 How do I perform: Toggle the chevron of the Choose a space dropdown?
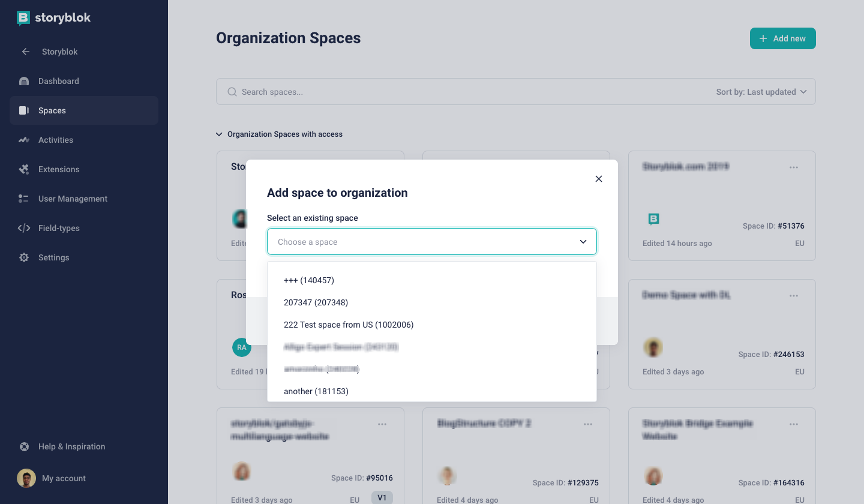click(x=583, y=242)
